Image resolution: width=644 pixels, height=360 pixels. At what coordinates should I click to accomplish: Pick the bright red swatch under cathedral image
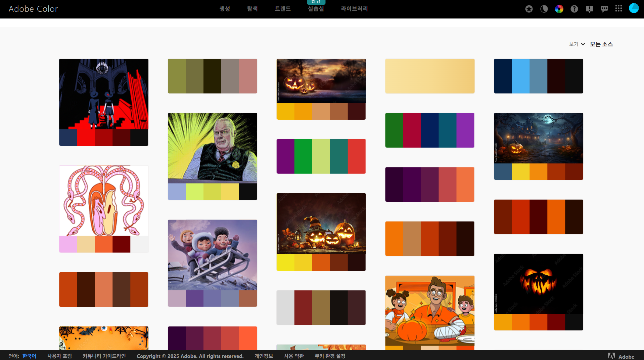[86, 138]
